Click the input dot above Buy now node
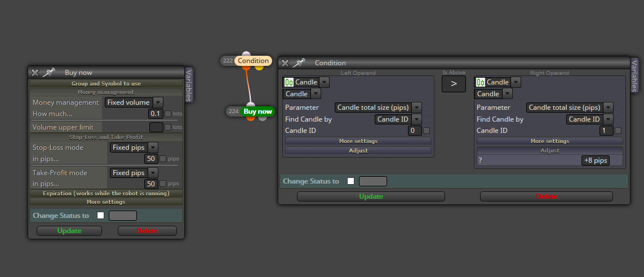The height and width of the screenshot is (277, 644). (x=251, y=105)
